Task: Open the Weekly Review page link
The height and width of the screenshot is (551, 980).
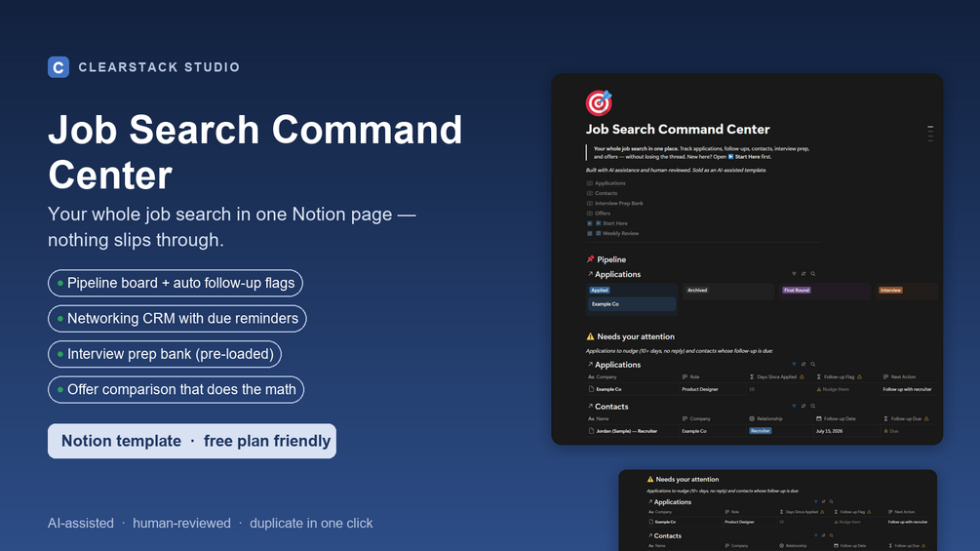Action: pyautogui.click(x=613, y=233)
